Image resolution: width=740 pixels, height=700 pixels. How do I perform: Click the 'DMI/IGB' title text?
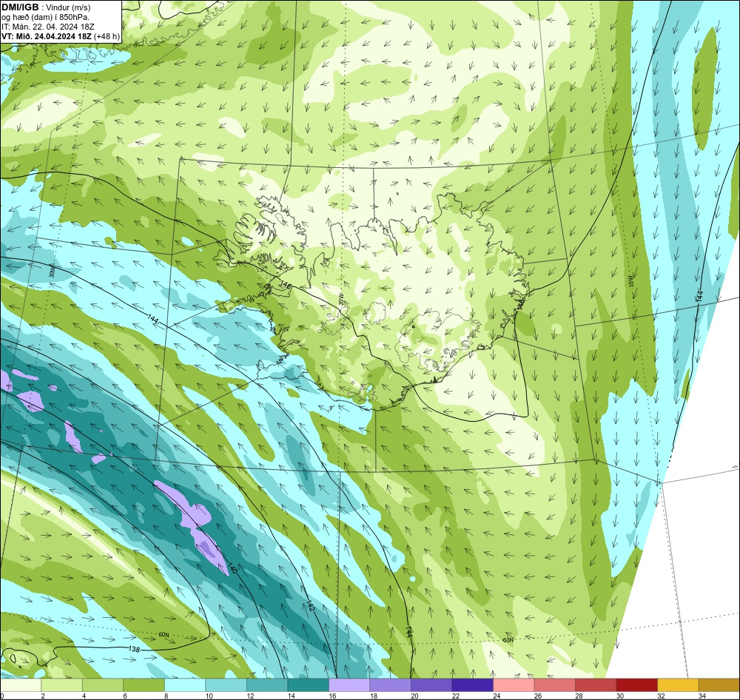click(x=20, y=7)
